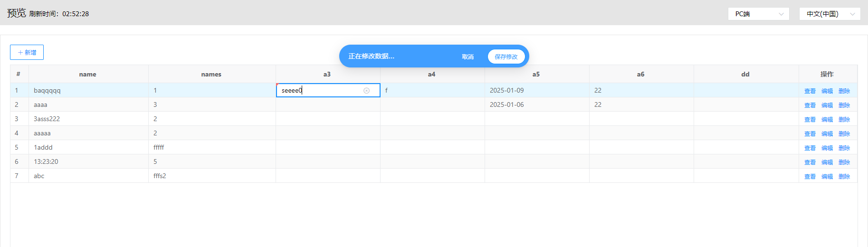Edit row 2 with 编辑 link
868x247 pixels.
point(827,105)
